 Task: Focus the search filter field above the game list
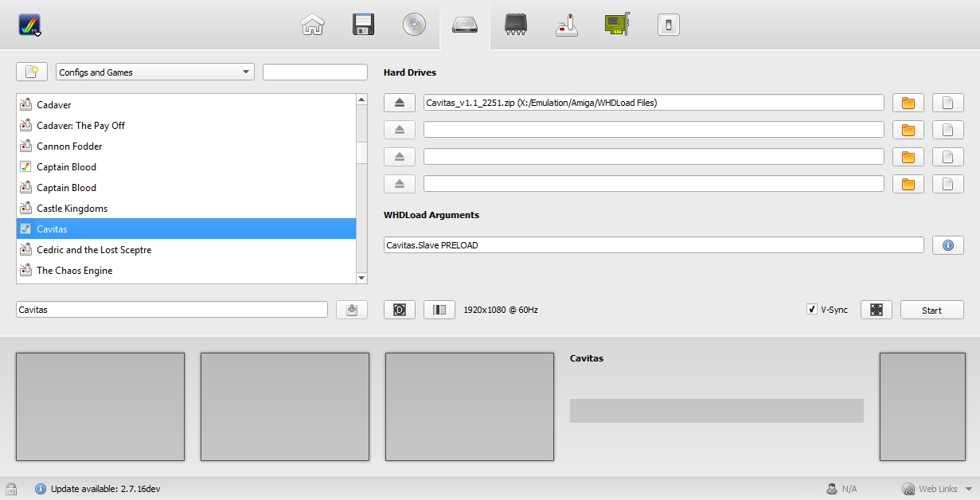pyautogui.click(x=315, y=72)
